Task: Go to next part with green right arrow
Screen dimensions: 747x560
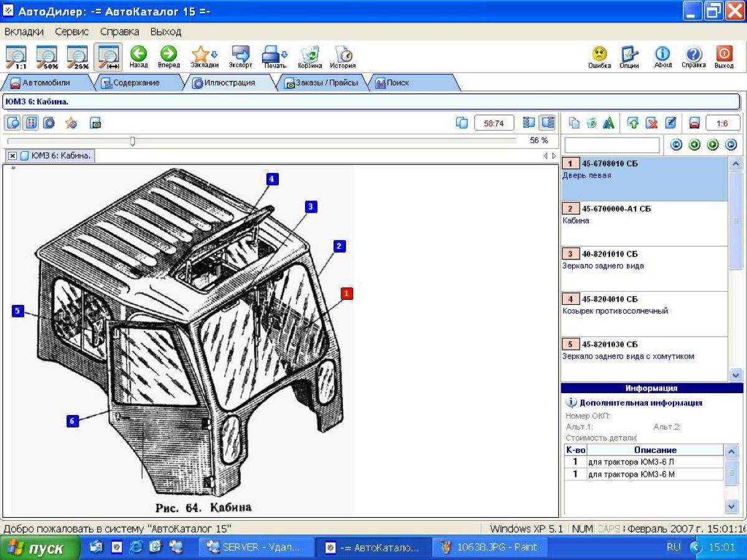Action: tap(713, 145)
